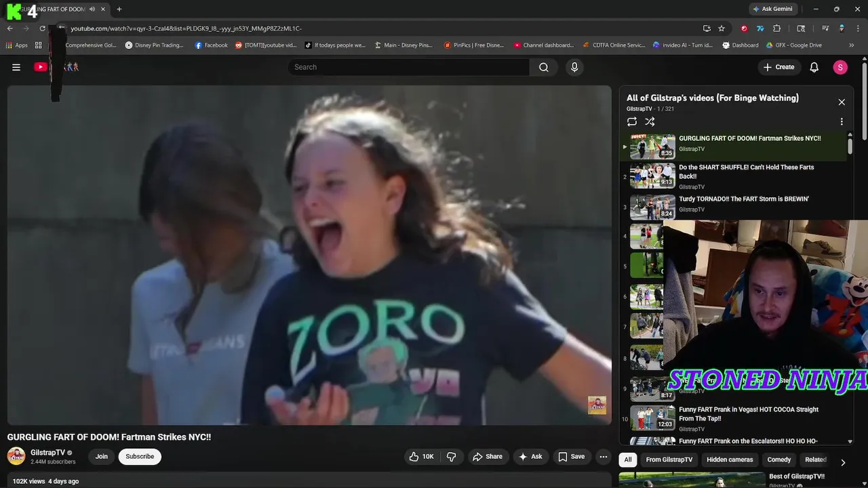The width and height of the screenshot is (868, 488).
Task: Select the Hidden cameras filter chip
Action: 730,460
